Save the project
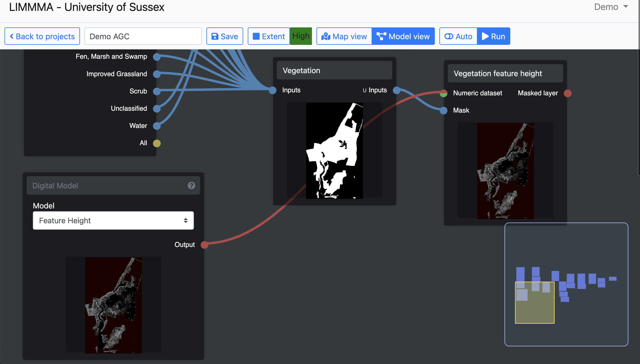This screenshot has height=364, width=640. pos(224,37)
